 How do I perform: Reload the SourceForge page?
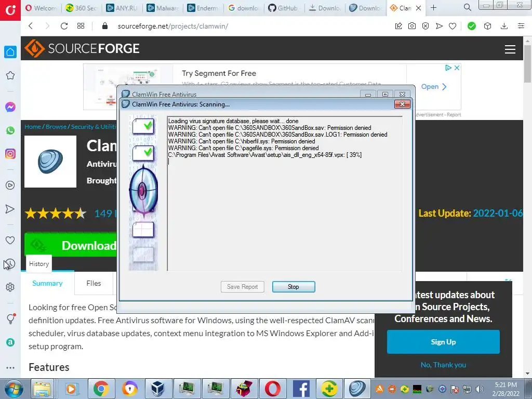pyautogui.click(x=64, y=26)
